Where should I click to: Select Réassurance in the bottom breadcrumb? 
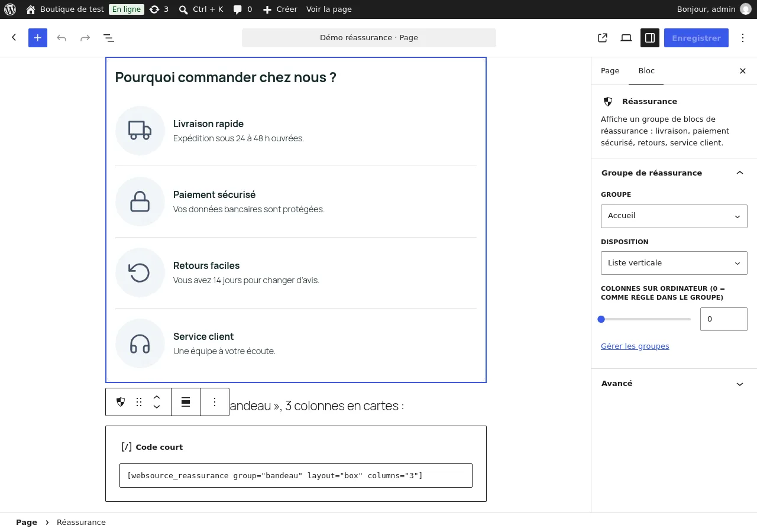[81, 523]
